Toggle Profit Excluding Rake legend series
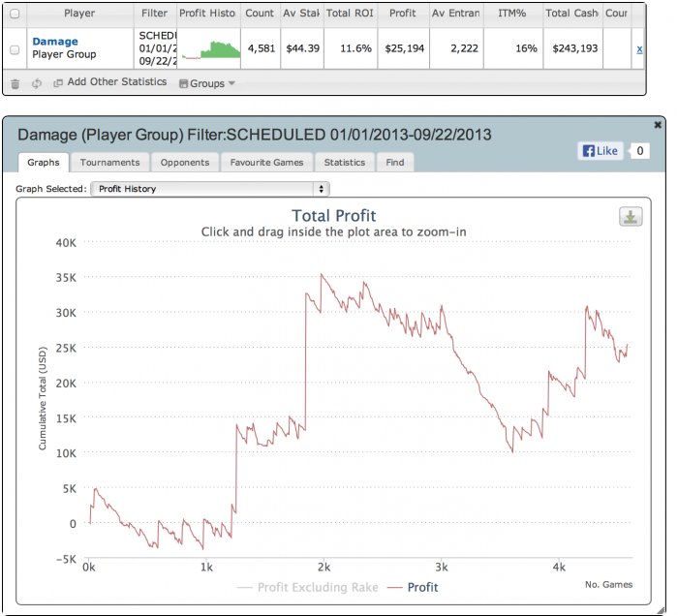The width and height of the screenshot is (678, 616). [307, 587]
